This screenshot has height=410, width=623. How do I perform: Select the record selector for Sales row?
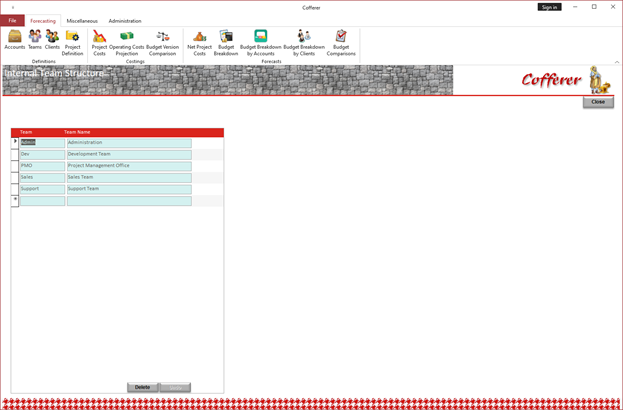click(x=15, y=178)
